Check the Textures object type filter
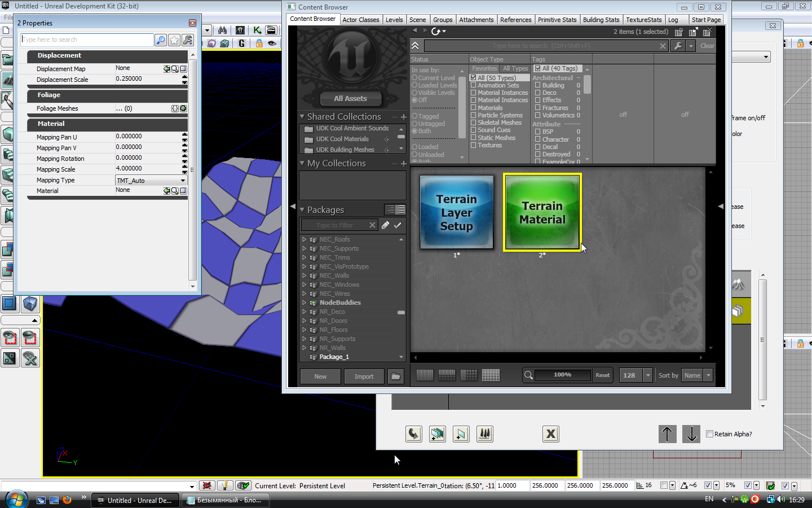 474,145
